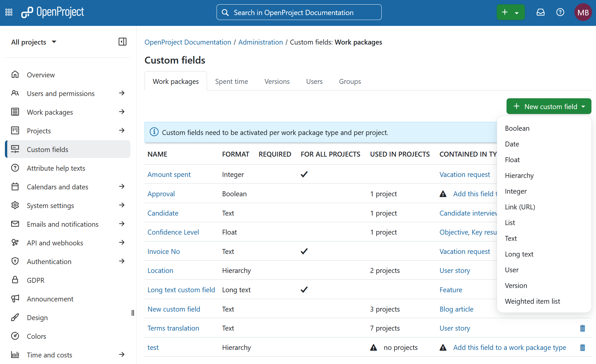This screenshot has height=364, width=596.
Task: Select the Custom fields sidebar icon
Action: (x=15, y=149)
